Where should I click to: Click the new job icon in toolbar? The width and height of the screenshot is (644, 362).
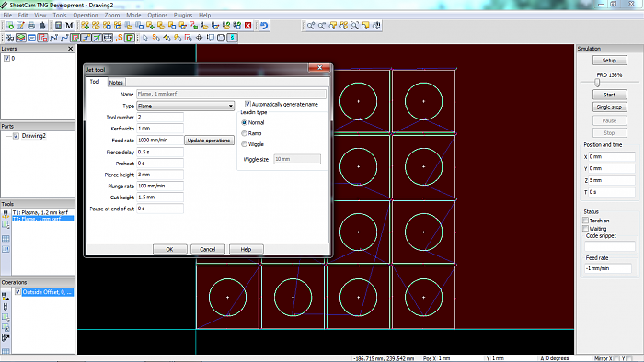tap(9, 26)
